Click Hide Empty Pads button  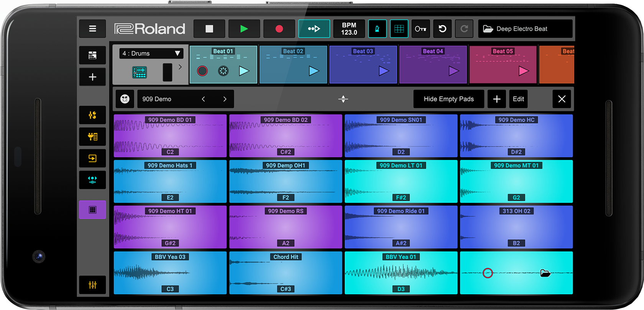449,99
